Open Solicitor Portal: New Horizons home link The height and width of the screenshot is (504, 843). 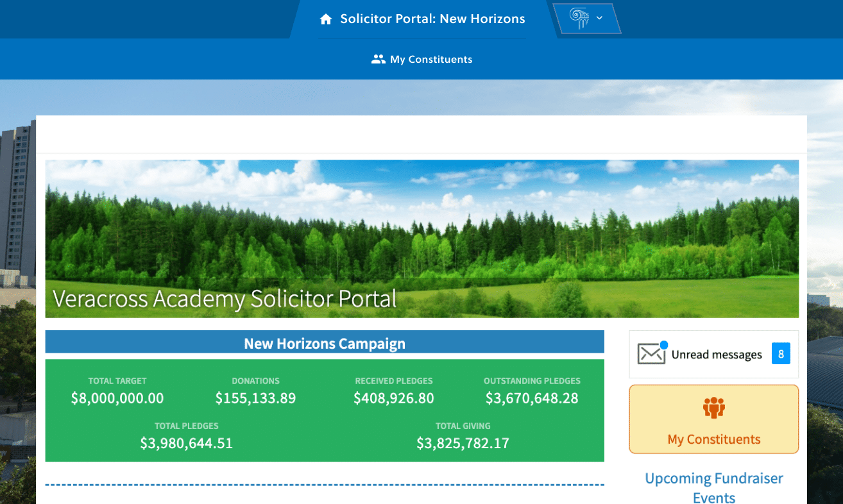pos(422,19)
